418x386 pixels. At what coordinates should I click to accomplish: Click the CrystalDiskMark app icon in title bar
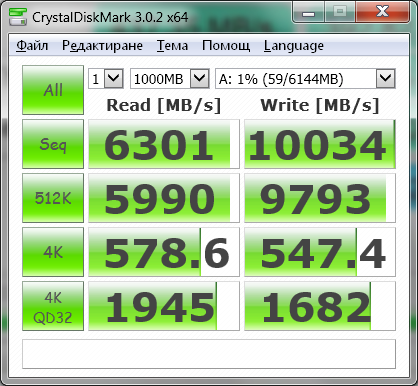(x=18, y=17)
